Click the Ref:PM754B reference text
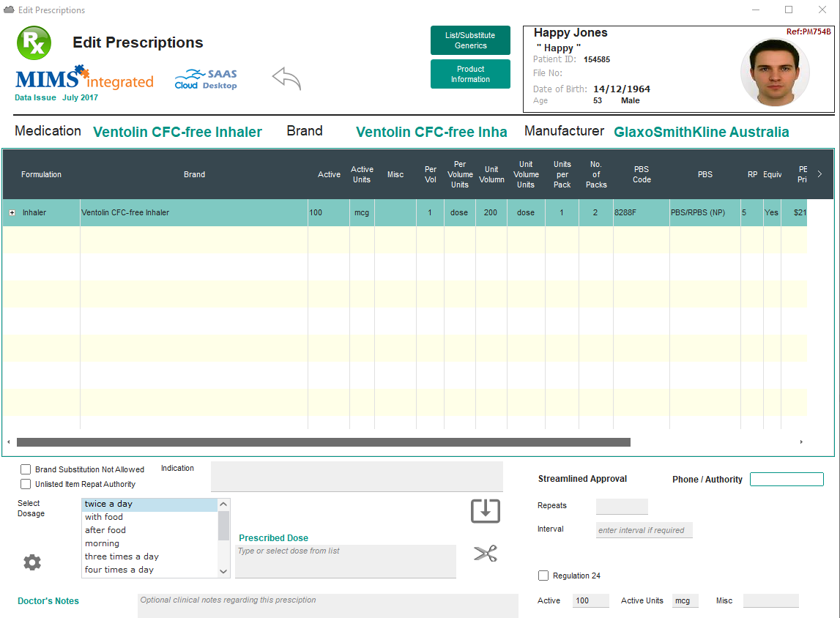 point(809,31)
